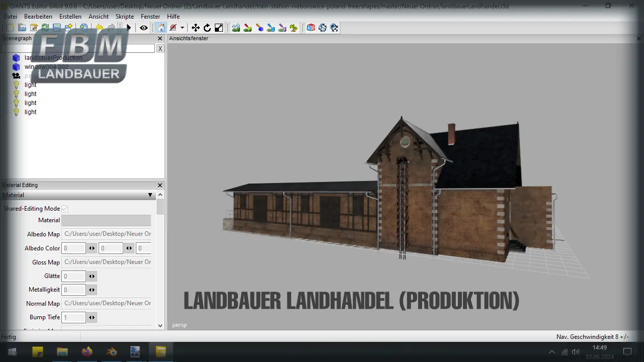Click the black play arrow icon
Image resolution: width=644 pixels, height=362 pixels.
click(129, 28)
